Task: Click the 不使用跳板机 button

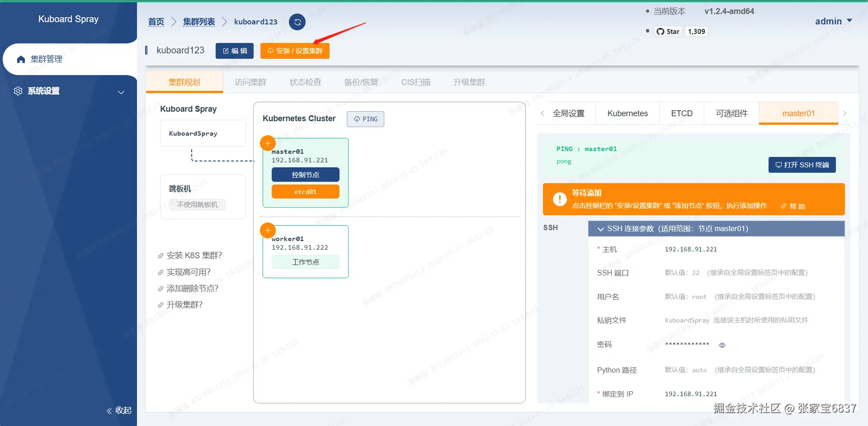Action: point(197,204)
